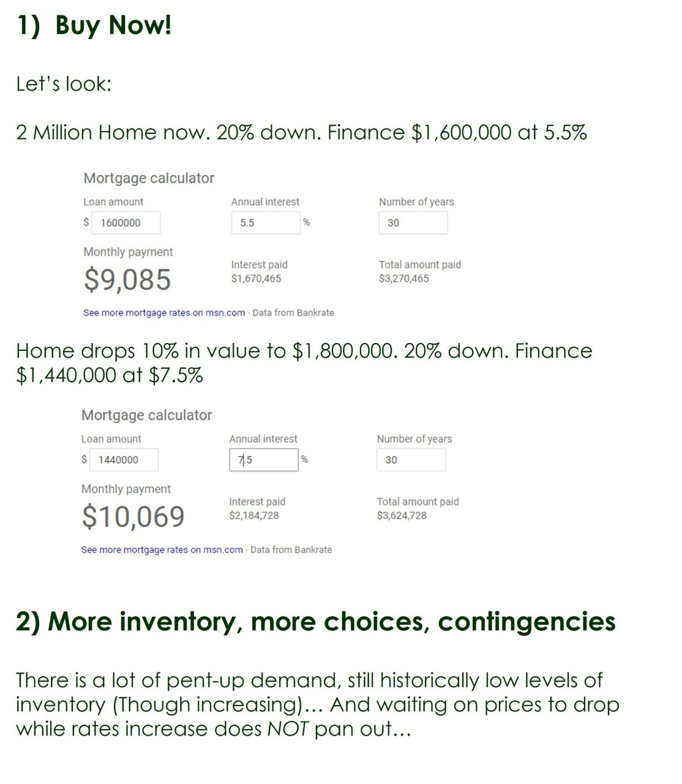Click the percent sign beside the 7.5 field
The height and width of the screenshot is (784, 682).
click(x=304, y=459)
